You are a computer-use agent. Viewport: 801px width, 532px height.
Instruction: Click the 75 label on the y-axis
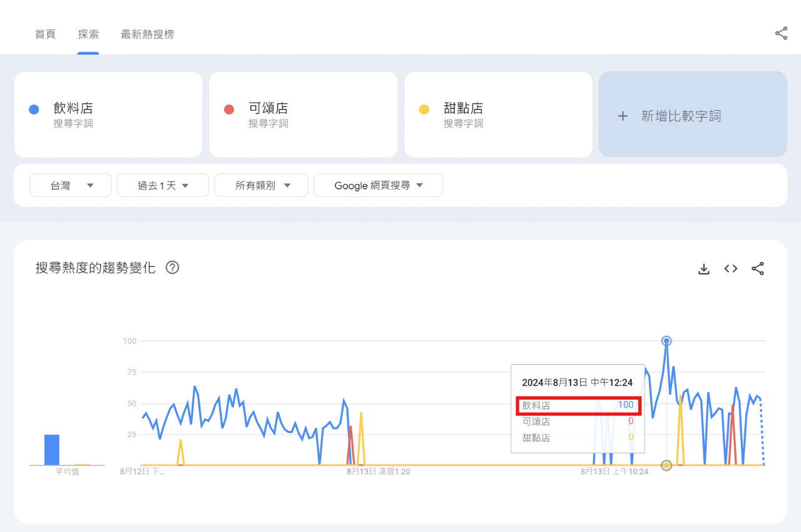coord(131,372)
